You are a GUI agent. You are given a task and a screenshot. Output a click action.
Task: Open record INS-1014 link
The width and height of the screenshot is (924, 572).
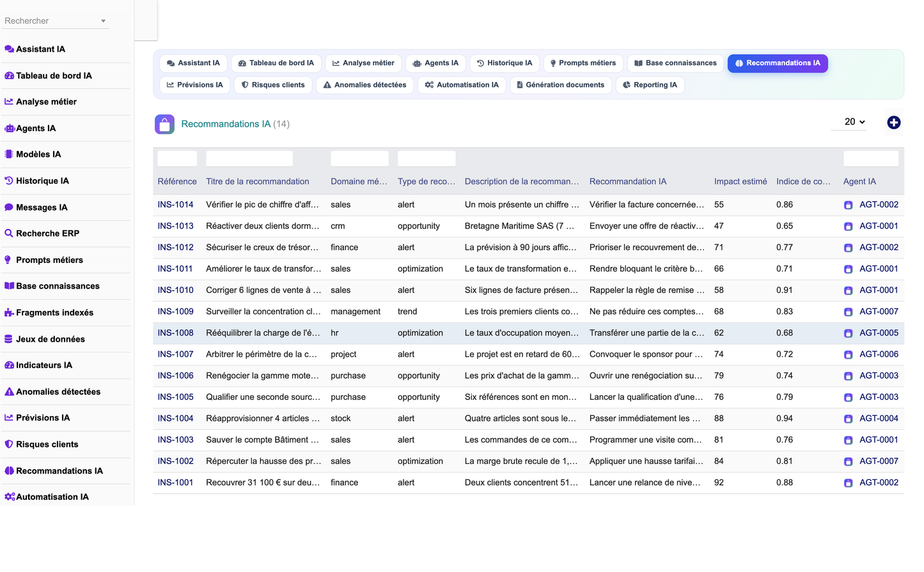coord(175,205)
